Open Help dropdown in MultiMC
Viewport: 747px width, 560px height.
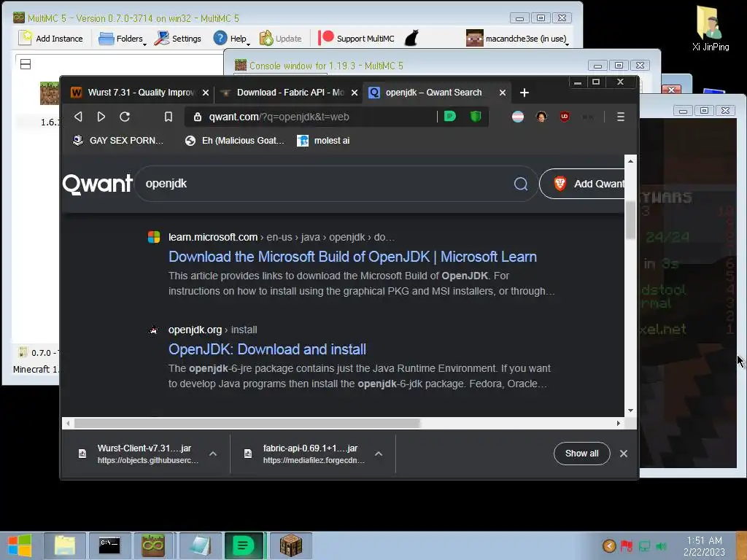coord(231,39)
